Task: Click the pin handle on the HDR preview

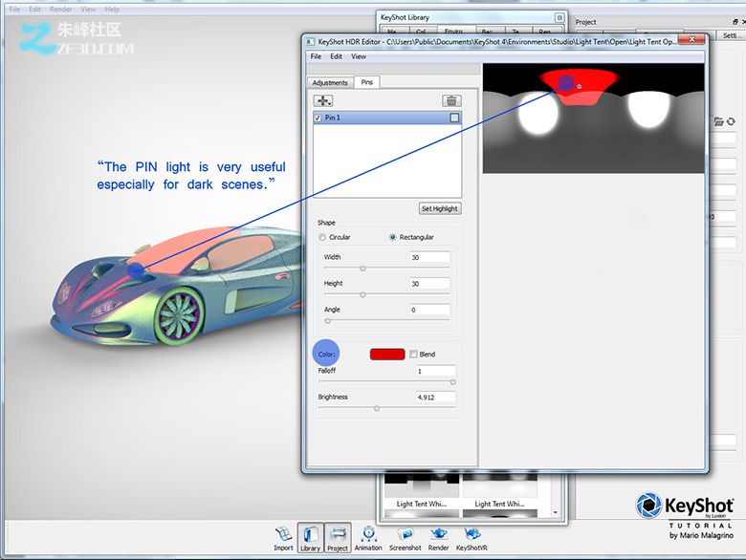Action: click(x=579, y=87)
